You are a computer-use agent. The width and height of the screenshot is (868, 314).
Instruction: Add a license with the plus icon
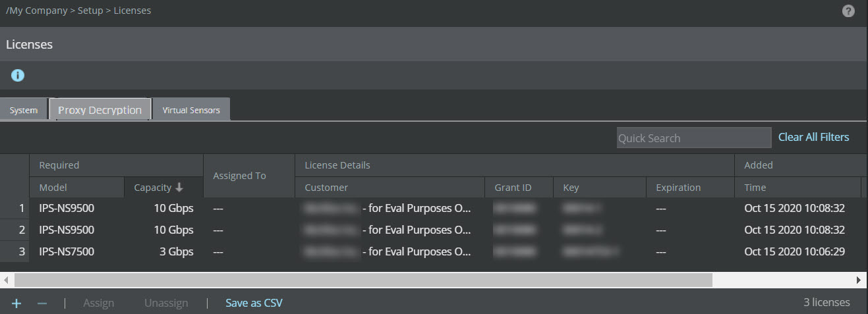(16, 303)
